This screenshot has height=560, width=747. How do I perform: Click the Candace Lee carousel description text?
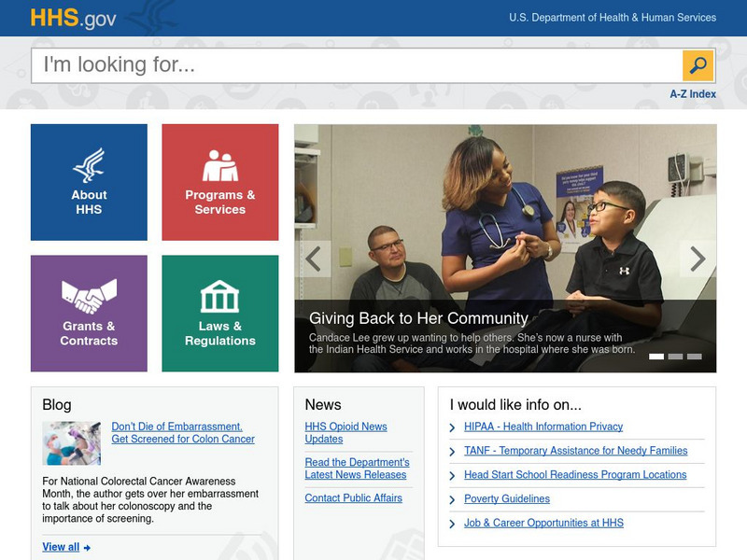click(x=472, y=343)
